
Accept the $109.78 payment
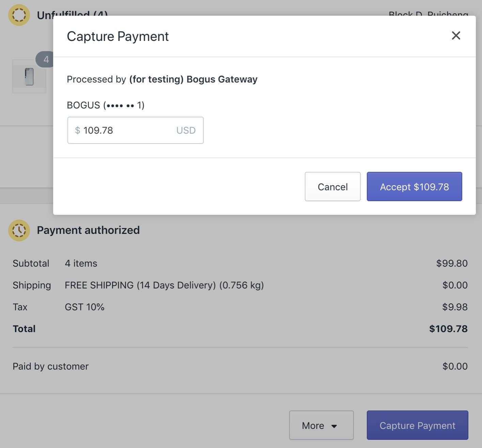[414, 186]
